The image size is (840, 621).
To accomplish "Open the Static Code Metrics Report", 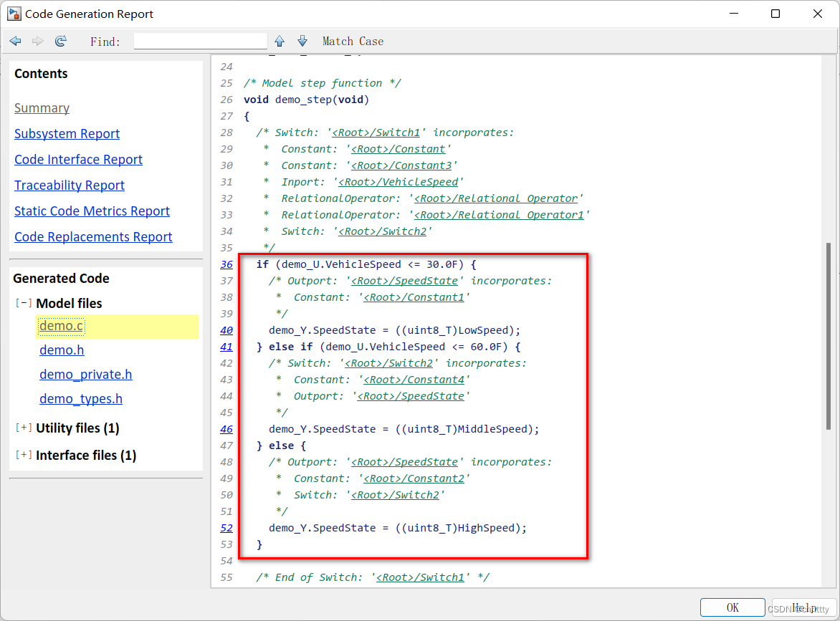I will point(92,211).
